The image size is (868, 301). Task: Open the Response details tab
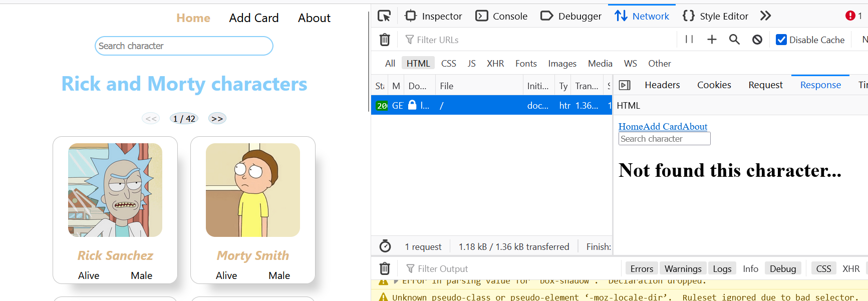click(x=820, y=85)
